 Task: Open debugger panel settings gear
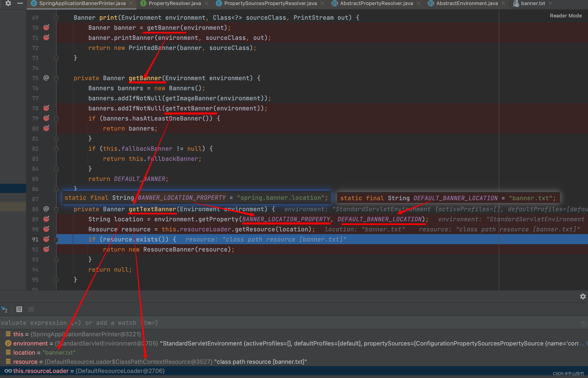tap(583, 296)
